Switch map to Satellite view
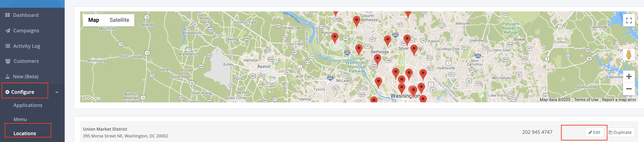 [x=119, y=20]
